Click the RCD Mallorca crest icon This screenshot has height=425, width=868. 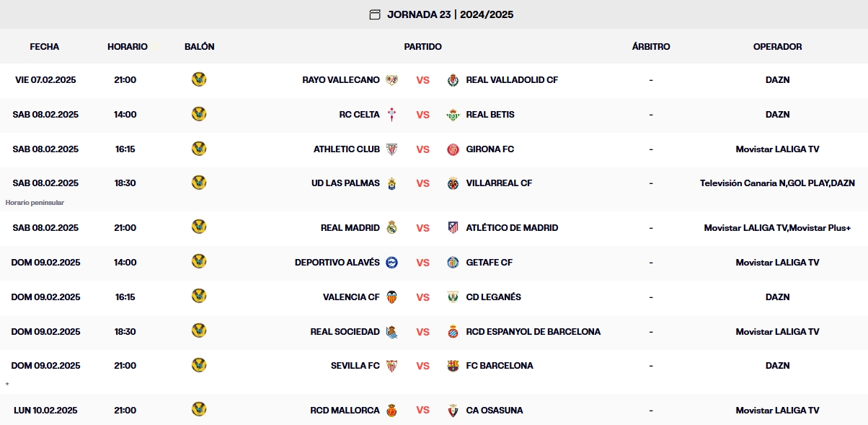point(391,411)
